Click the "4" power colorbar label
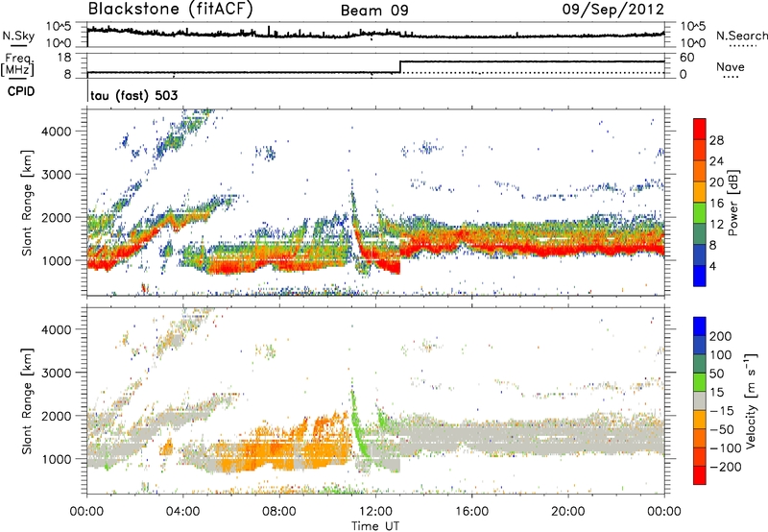Image resolution: width=768 pixels, height=532 pixels. click(x=712, y=267)
